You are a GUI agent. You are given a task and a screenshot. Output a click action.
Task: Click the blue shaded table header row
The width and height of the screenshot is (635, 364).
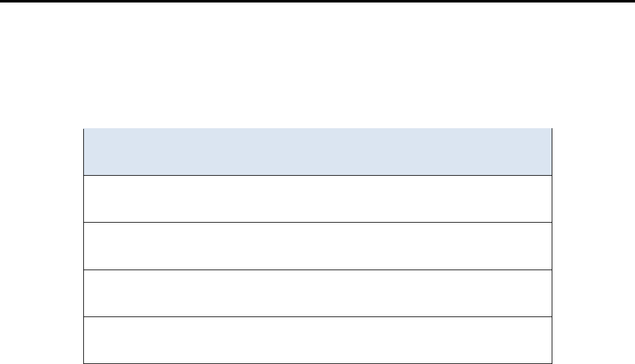pyautogui.click(x=317, y=151)
